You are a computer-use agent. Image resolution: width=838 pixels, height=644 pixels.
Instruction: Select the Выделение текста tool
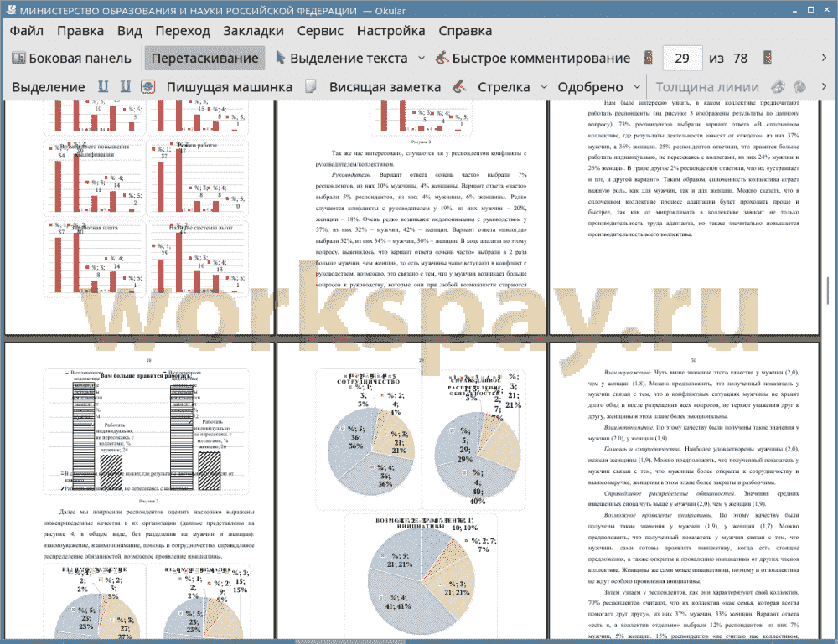tap(341, 59)
